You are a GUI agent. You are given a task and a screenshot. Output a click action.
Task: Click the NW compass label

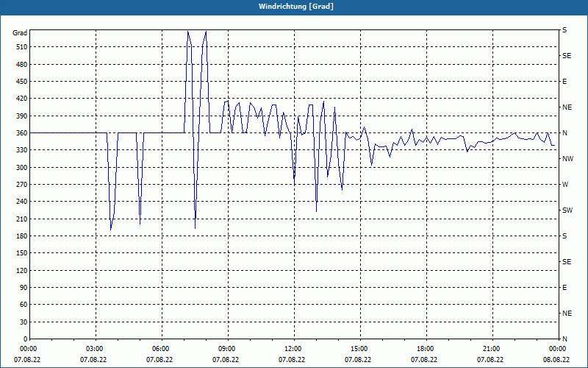[567, 159]
